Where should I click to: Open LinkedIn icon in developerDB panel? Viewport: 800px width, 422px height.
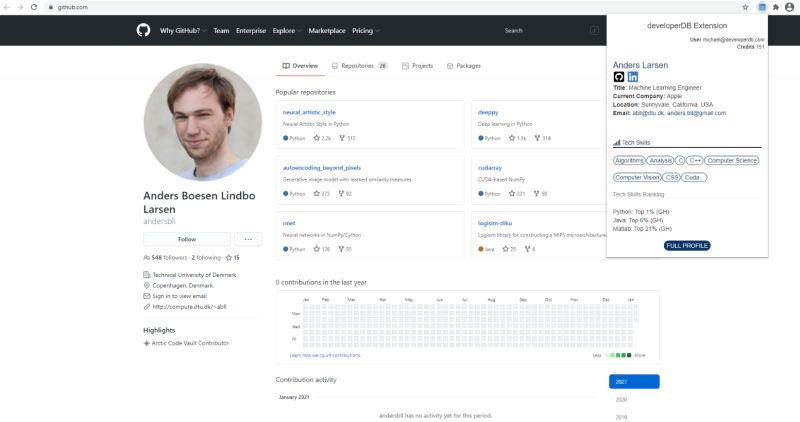click(x=633, y=77)
